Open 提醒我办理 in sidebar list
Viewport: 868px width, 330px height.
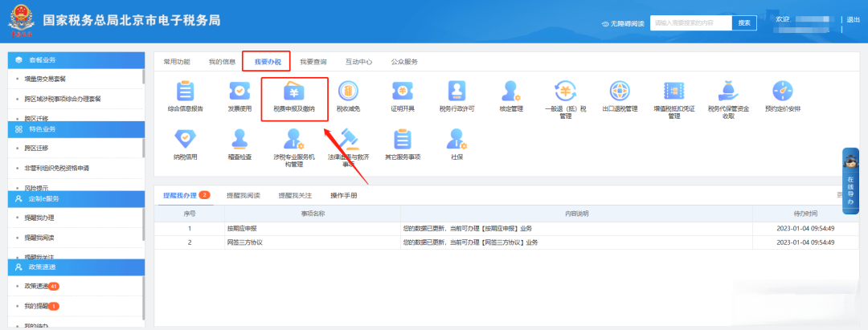coord(39,218)
